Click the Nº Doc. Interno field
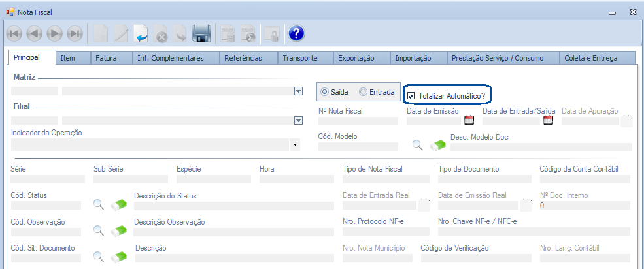The image size is (644, 269). click(585, 206)
